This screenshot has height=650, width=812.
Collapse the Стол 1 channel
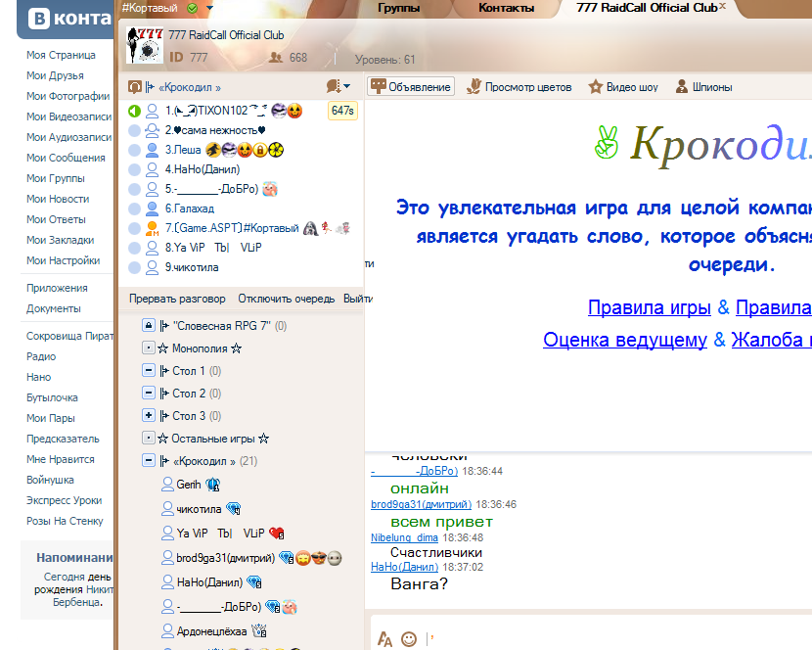tap(148, 371)
